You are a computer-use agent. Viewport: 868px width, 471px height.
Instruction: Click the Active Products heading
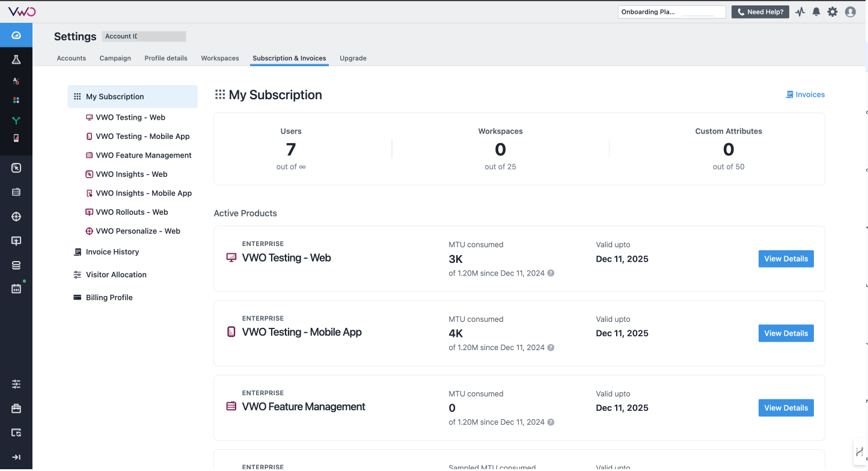click(x=245, y=214)
